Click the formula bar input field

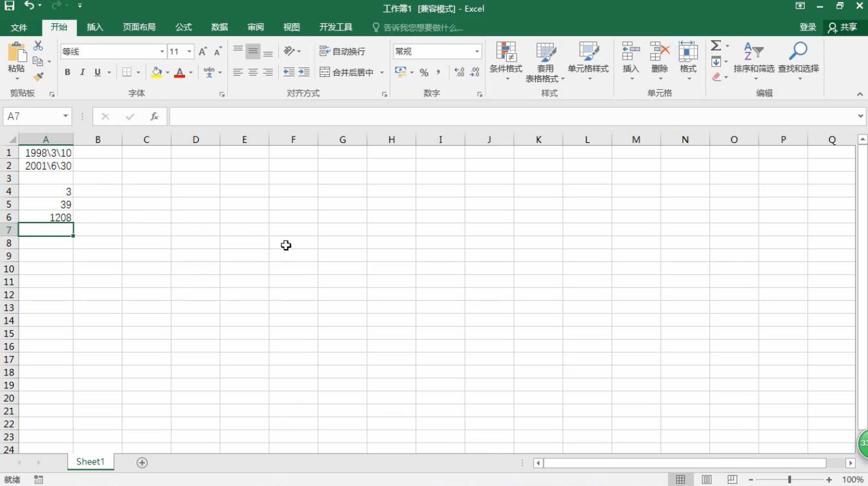coord(511,116)
